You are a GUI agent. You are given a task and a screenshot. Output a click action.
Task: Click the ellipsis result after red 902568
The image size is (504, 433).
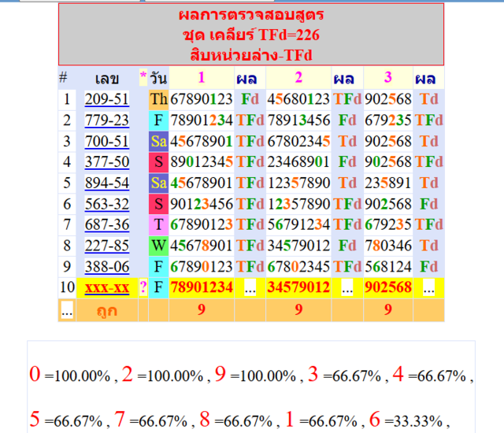pos(428,287)
